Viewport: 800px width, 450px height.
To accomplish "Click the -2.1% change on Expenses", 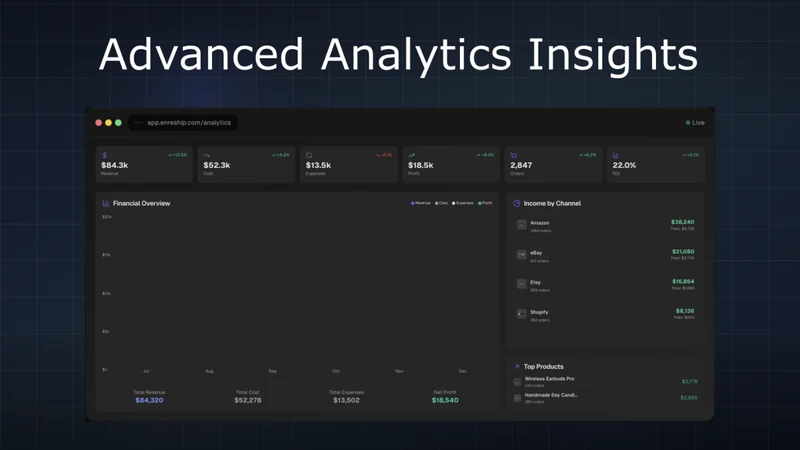I will [x=384, y=155].
